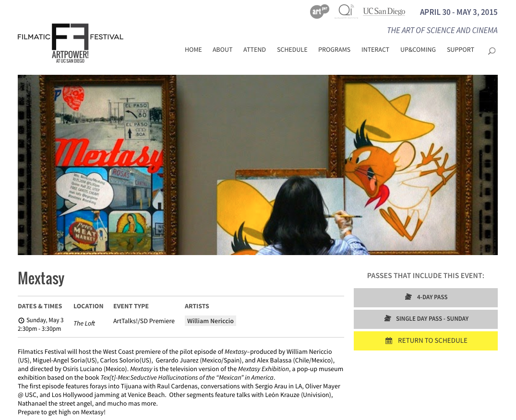Open the Support menu item
Screen dimensions: 516x420
460,50
